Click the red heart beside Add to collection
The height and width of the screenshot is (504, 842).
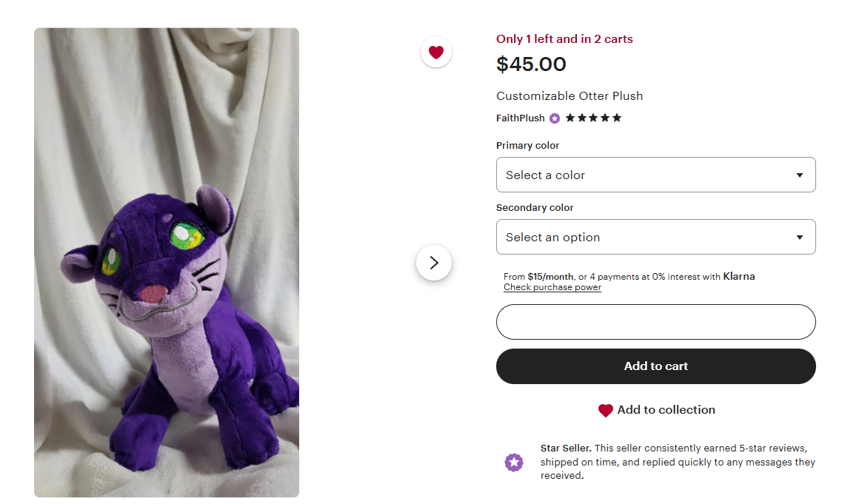[605, 410]
